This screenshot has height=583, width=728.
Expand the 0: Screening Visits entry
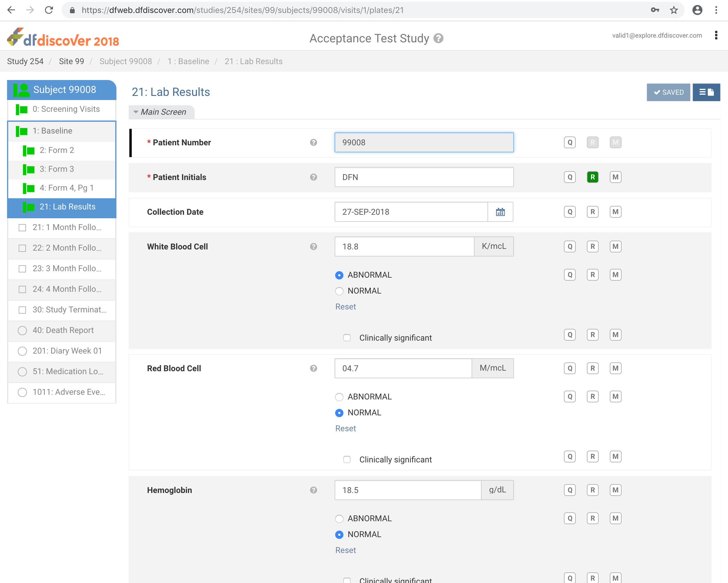pyautogui.click(x=66, y=109)
